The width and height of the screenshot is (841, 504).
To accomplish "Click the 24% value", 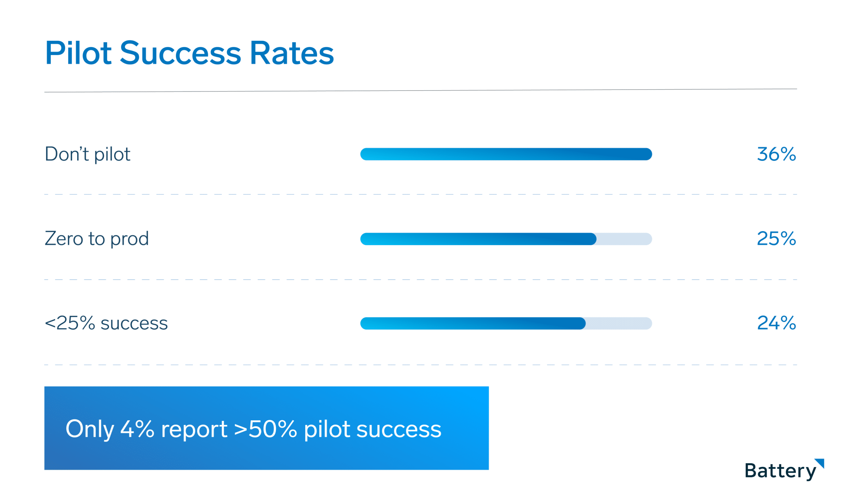I will click(776, 323).
